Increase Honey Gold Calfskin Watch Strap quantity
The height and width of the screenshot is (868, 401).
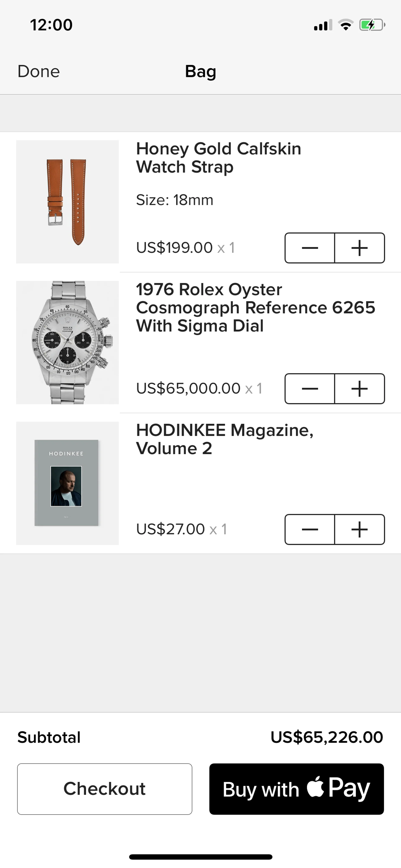(360, 248)
